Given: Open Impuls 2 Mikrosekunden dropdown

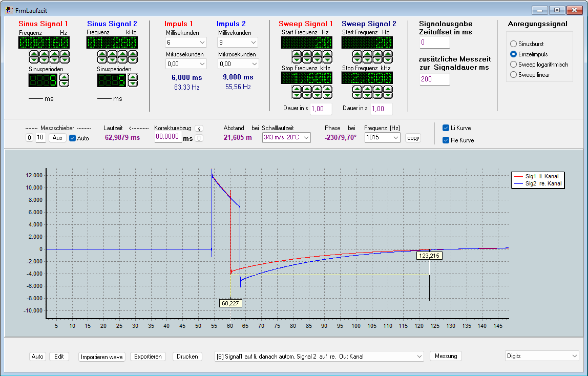Looking at the screenshot, I should tap(238, 64).
